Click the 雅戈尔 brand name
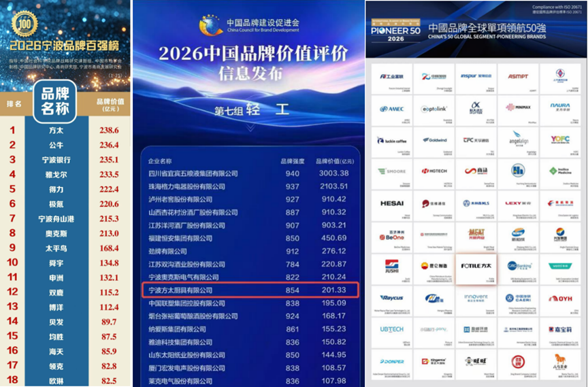This screenshot has height=387, width=588. click(56, 175)
